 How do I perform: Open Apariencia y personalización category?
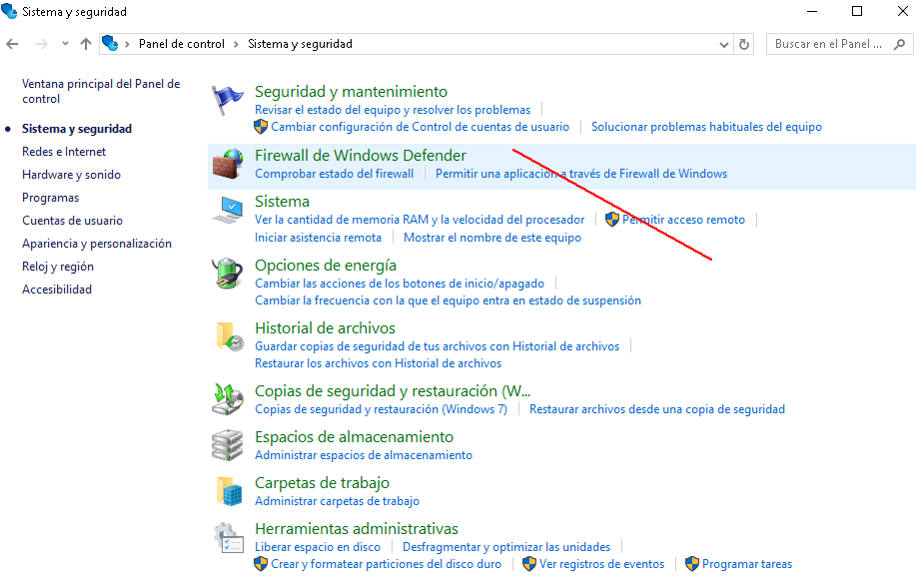click(x=97, y=244)
